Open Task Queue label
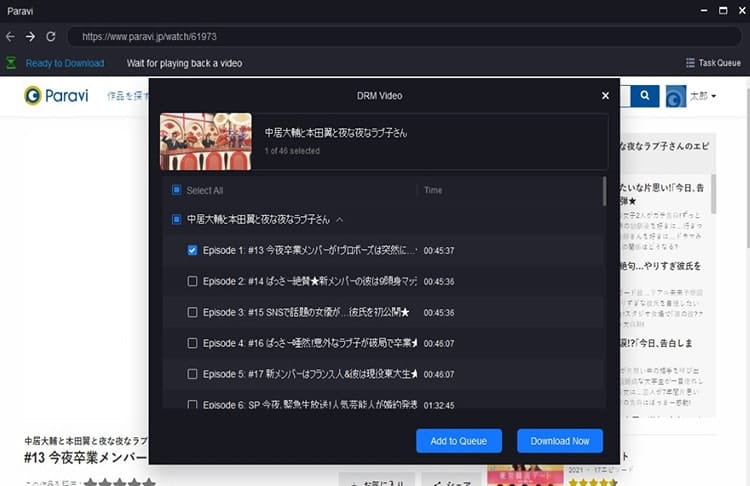The height and width of the screenshot is (486, 750). point(719,63)
